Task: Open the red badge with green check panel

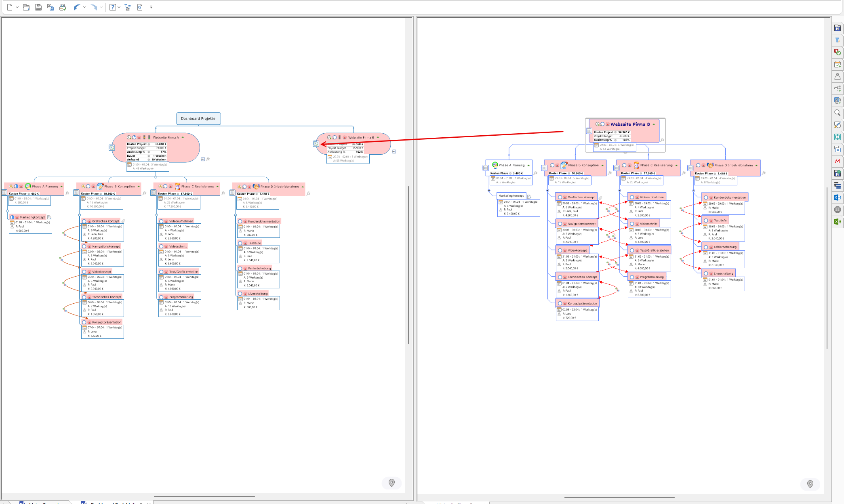Action: pos(838,52)
